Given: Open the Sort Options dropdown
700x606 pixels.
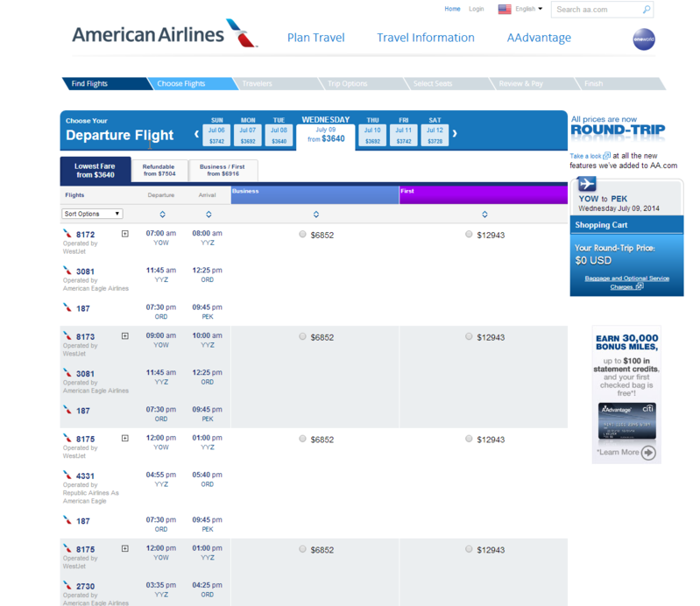Looking at the screenshot, I should 92,214.
